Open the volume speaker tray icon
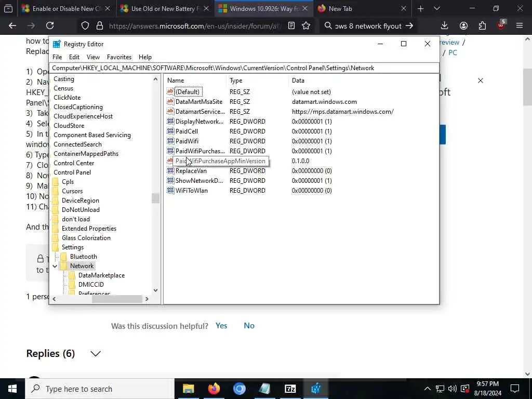The width and height of the screenshot is (532, 399). point(452,389)
